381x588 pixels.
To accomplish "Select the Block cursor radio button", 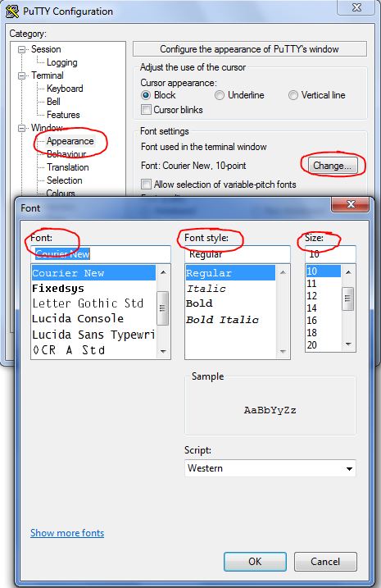I will 146,95.
